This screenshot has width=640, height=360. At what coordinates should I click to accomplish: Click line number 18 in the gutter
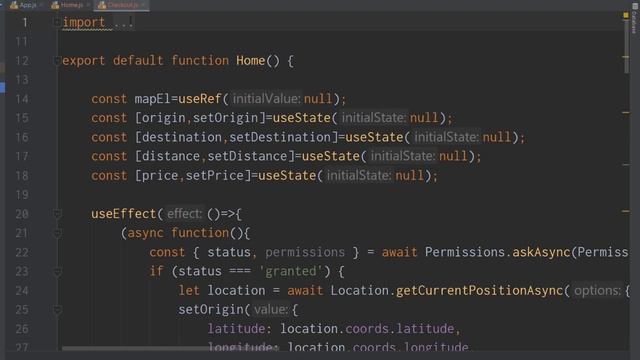pyautogui.click(x=22, y=176)
